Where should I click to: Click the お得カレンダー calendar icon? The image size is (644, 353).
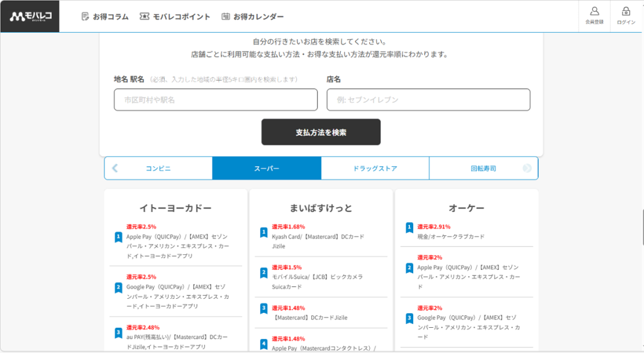(x=226, y=16)
